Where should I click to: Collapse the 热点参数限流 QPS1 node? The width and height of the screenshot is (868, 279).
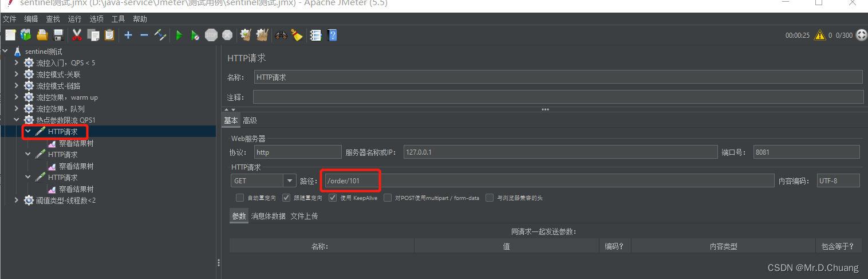tap(17, 120)
